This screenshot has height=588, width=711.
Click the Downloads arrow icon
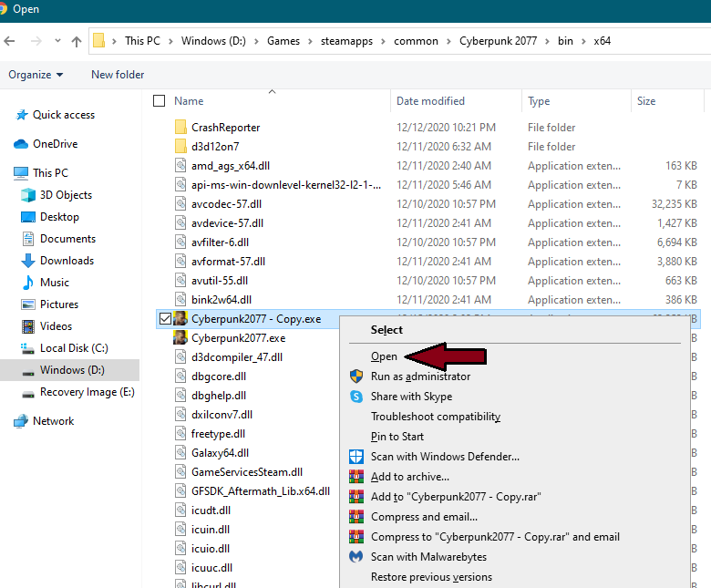[x=28, y=261]
